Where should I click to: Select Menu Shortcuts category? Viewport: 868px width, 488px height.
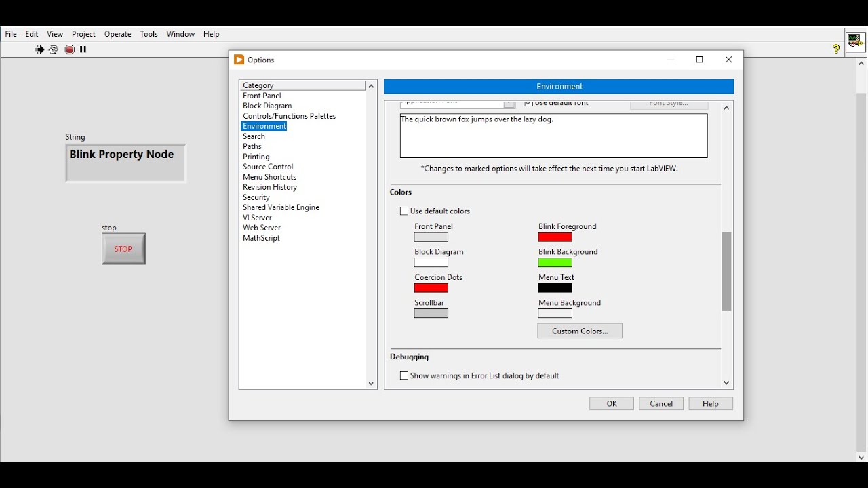270,177
